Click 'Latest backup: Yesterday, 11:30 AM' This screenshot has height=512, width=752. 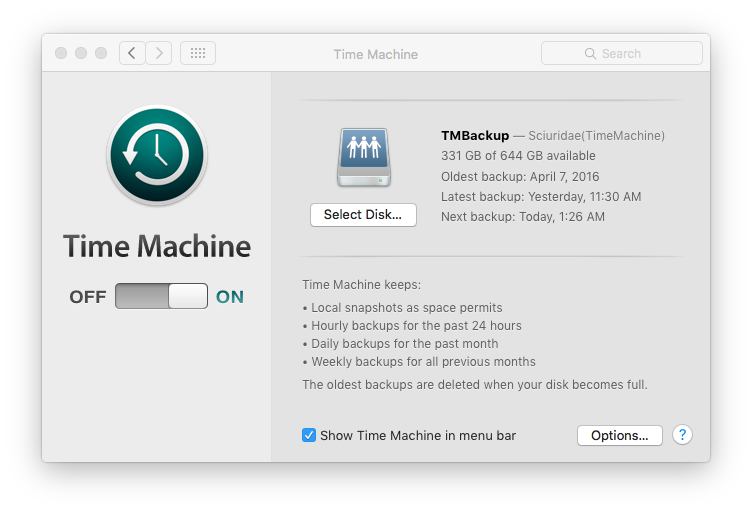541,197
